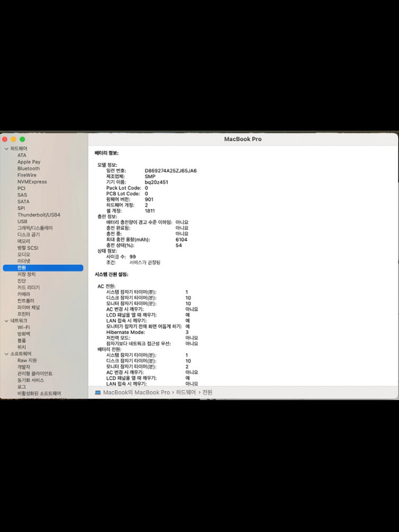Click the red close window button
The height and width of the screenshot is (532, 399).
pyautogui.click(x=5, y=139)
